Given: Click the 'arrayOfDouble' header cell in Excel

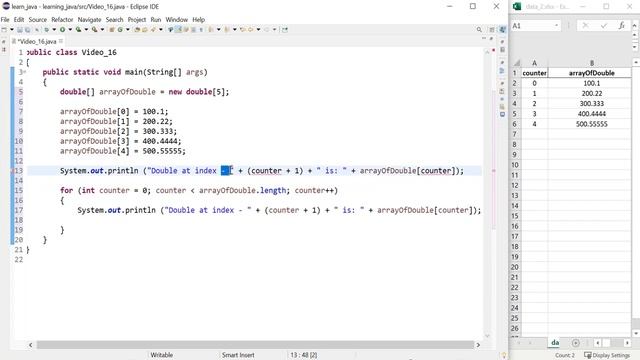Looking at the screenshot, I should coord(591,73).
